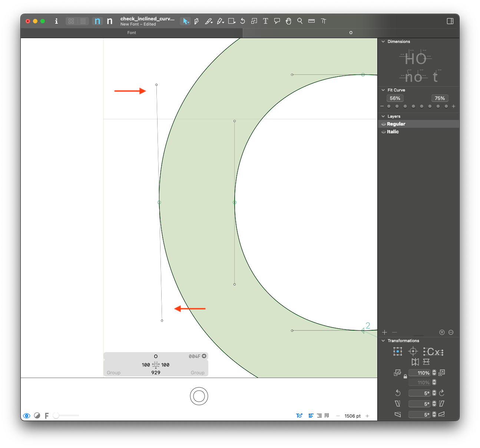Click the 56% Fit Curve button
This screenshot has width=480, height=448.
coord(395,98)
